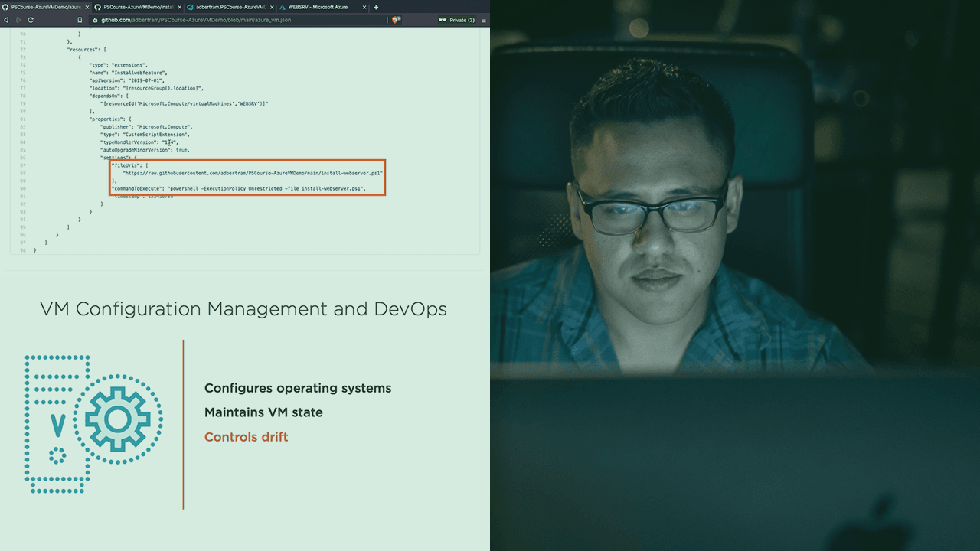Click the bookmark icon next to the address bar
The width and height of the screenshot is (980, 551).
(x=80, y=20)
